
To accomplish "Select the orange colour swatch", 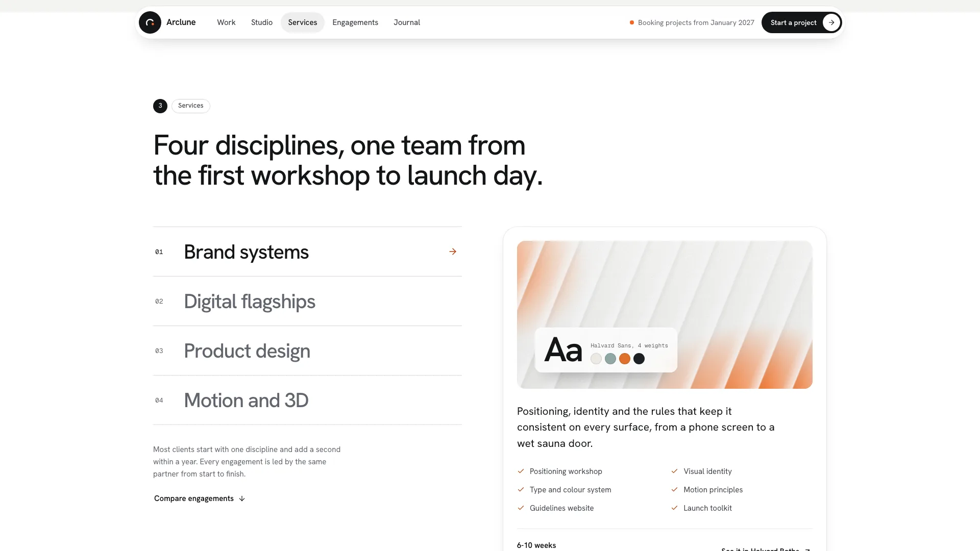I will click(625, 359).
